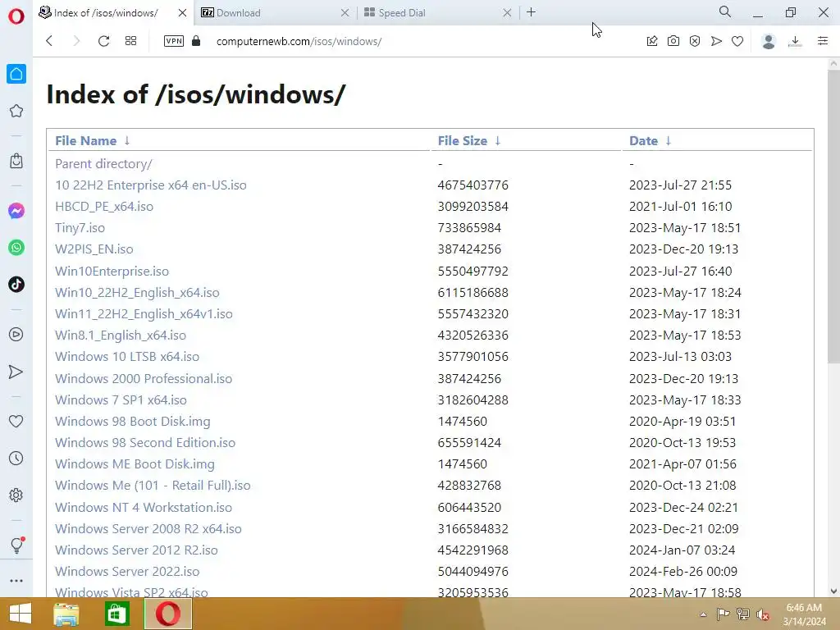Click the edit pencil icon in toolbar
This screenshot has height=630, width=840.
(x=652, y=41)
